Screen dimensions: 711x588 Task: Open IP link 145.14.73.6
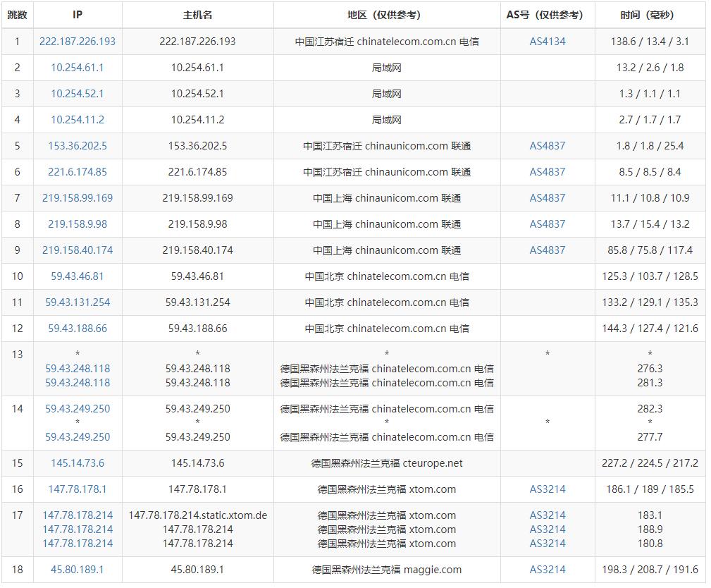tap(78, 463)
